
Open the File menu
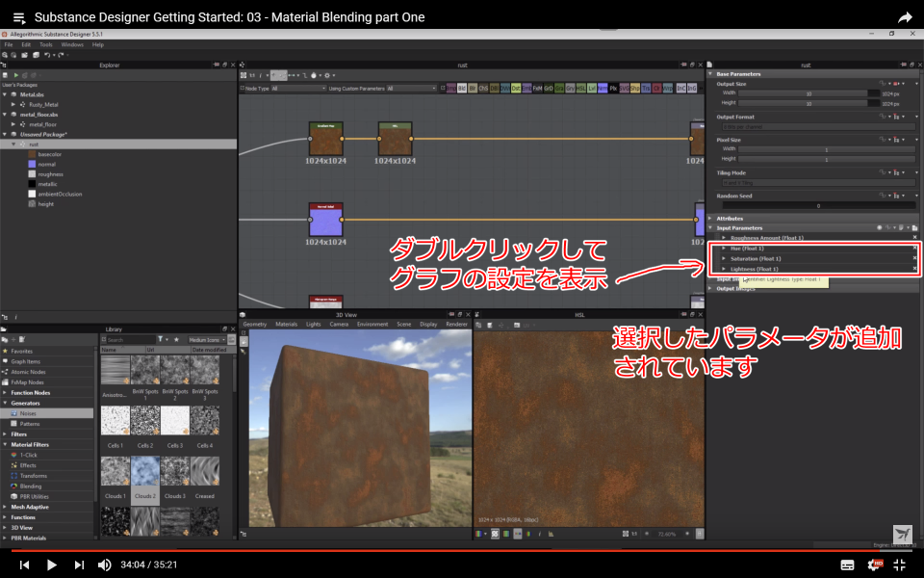[9, 45]
